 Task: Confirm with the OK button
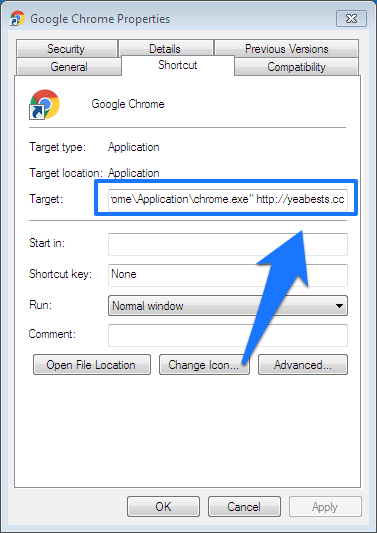pyautogui.click(x=164, y=506)
